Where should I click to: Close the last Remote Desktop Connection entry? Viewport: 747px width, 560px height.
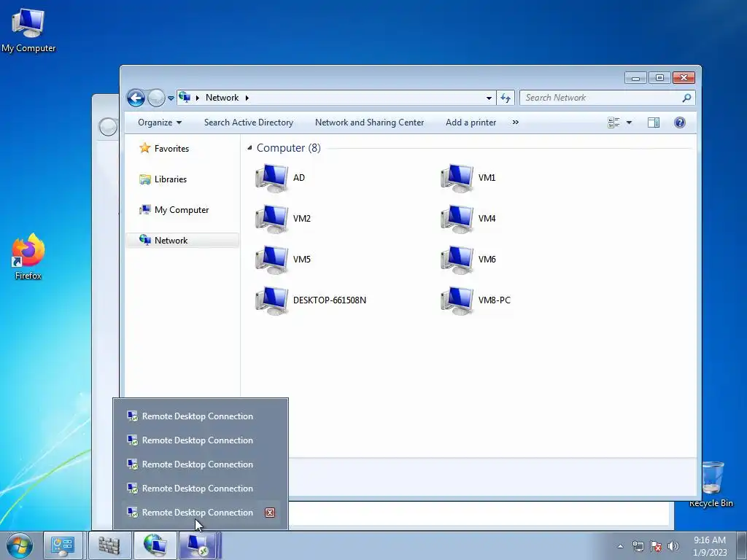[x=270, y=513]
